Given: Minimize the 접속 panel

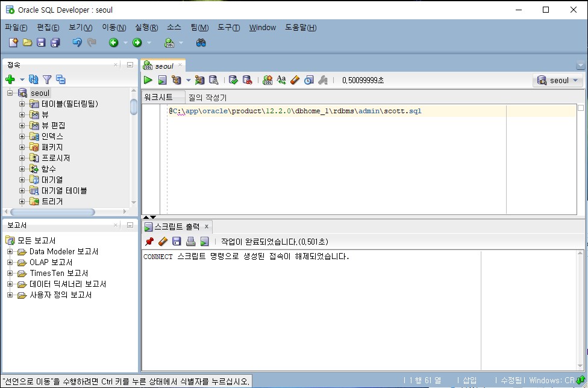Looking at the screenshot, I should point(130,65).
